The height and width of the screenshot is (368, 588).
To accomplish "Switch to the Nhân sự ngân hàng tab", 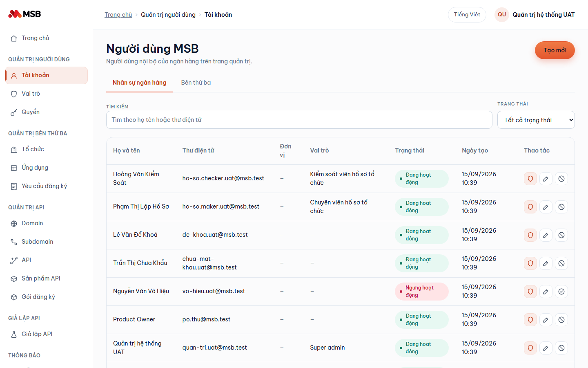I will (139, 83).
